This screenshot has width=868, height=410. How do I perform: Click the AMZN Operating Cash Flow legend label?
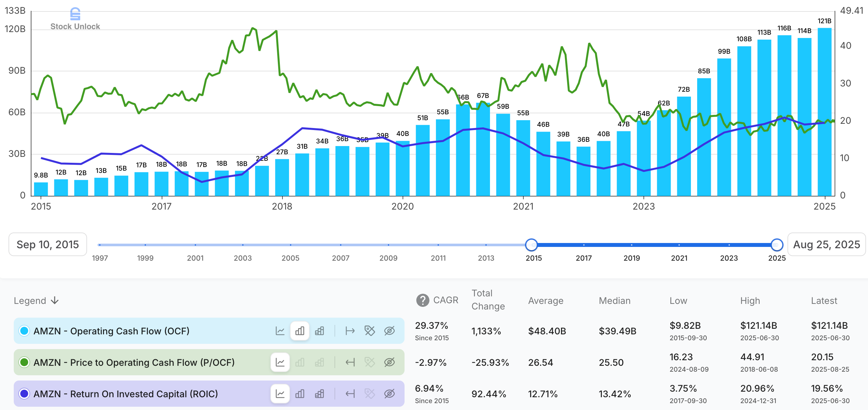(111, 331)
